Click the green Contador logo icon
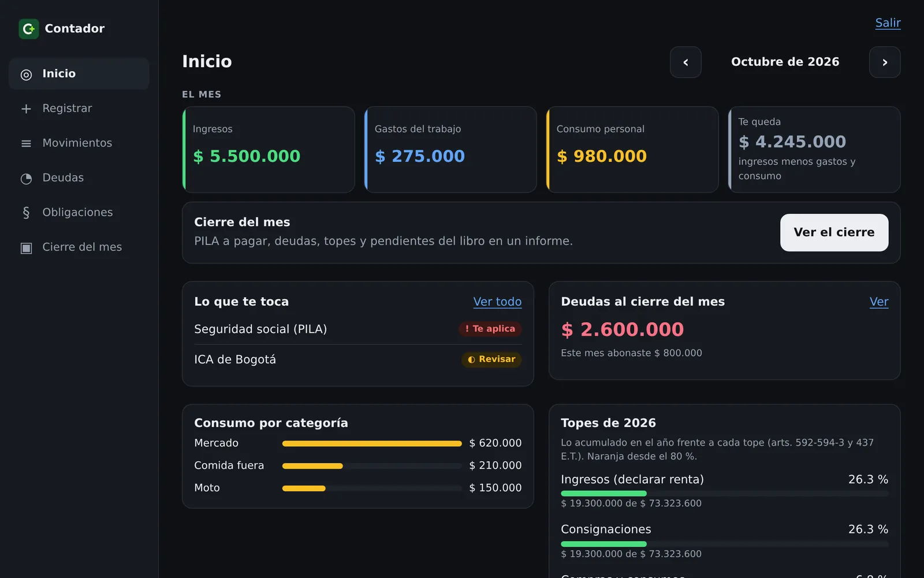This screenshot has height=578, width=924. [x=29, y=29]
